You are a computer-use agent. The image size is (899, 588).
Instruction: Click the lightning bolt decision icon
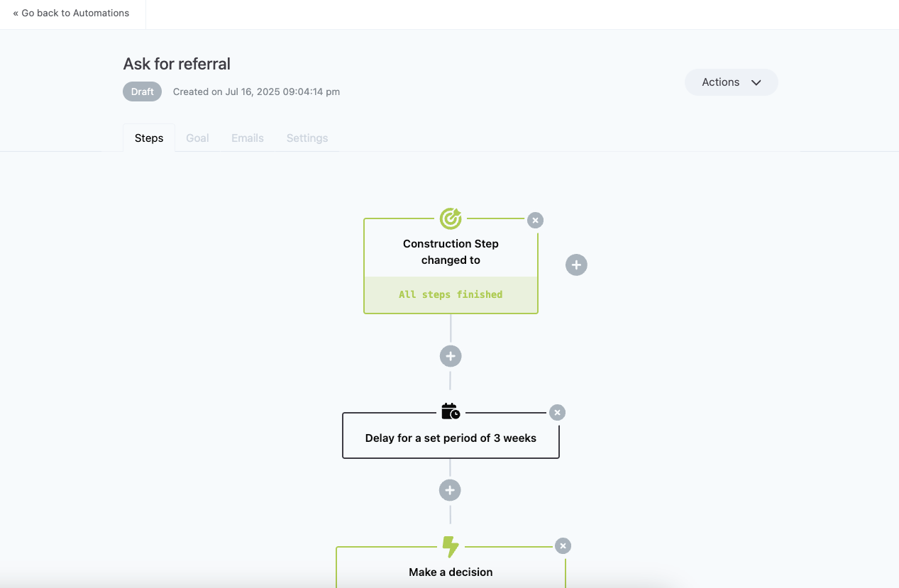(x=451, y=546)
